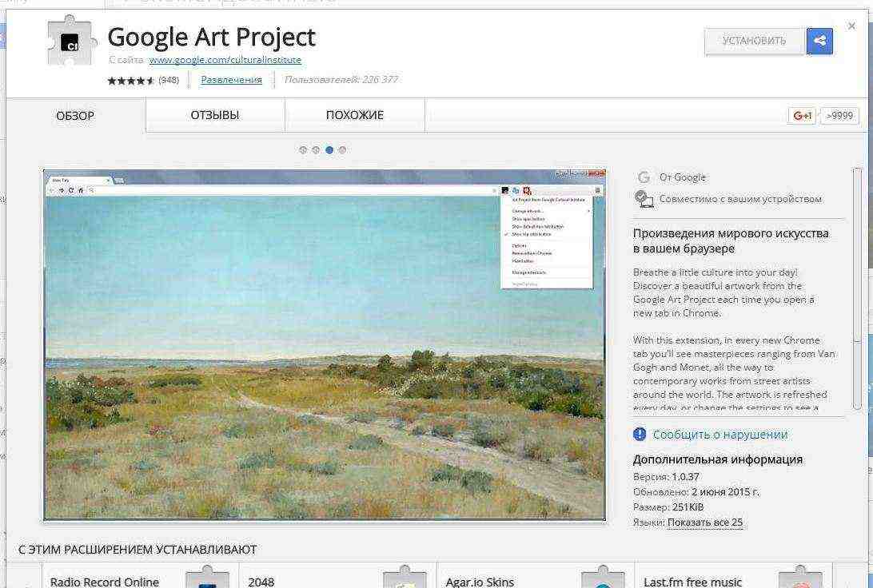Open the 2048 extension card

pos(337,575)
